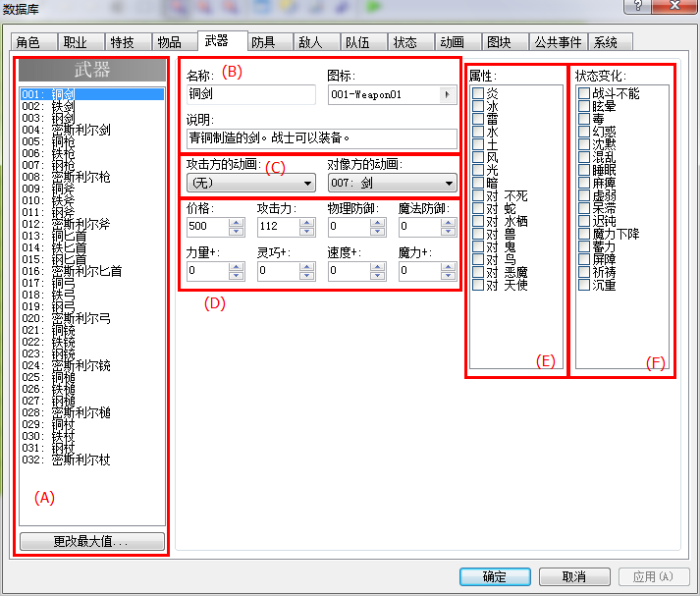Toggle 战斗不能 state change checkbox
Screen dimensions: 700x596
click(x=584, y=93)
